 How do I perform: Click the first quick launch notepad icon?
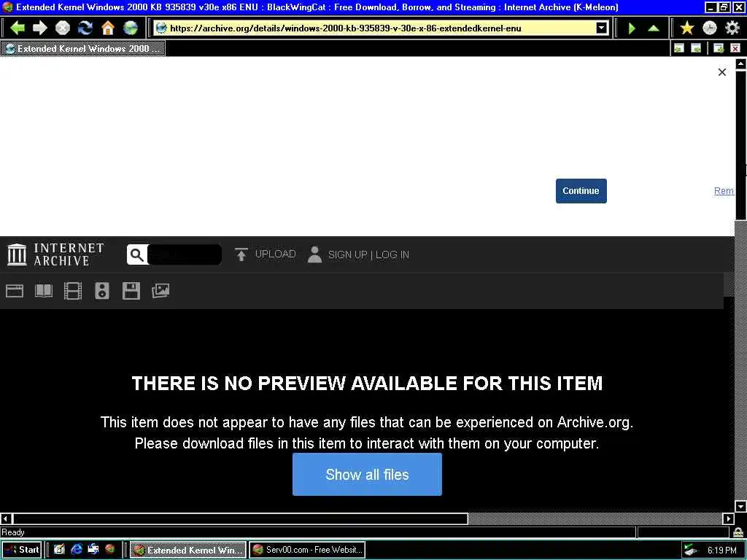59,550
